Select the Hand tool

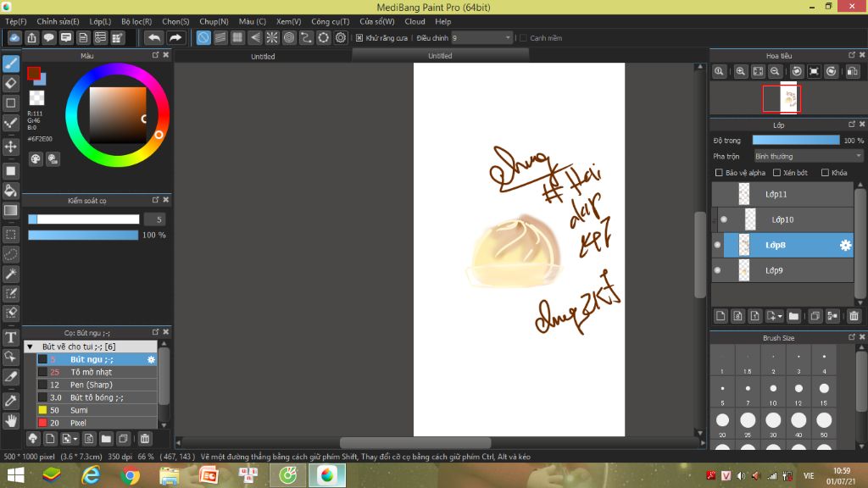(10, 421)
